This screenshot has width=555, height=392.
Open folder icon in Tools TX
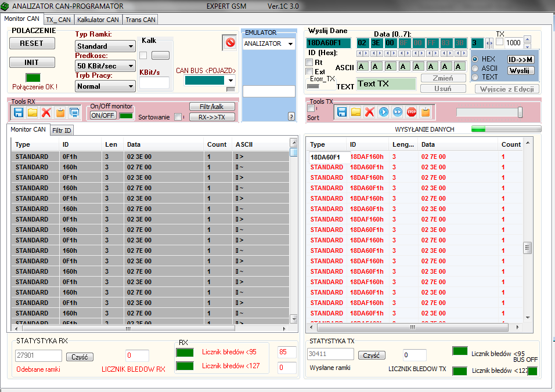(356, 112)
